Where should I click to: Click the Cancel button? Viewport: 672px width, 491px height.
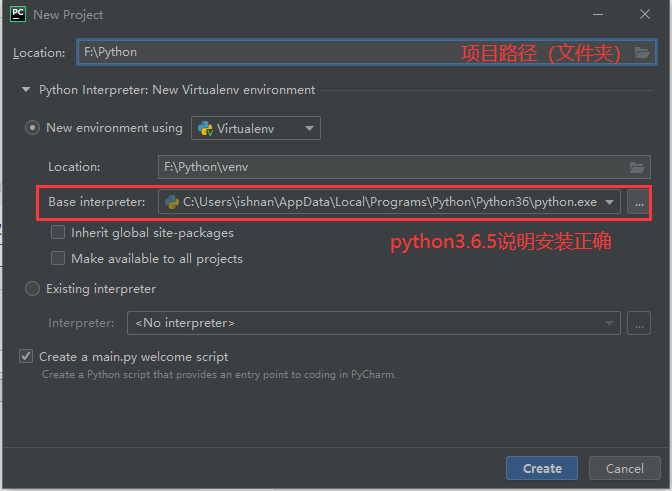[x=624, y=468]
